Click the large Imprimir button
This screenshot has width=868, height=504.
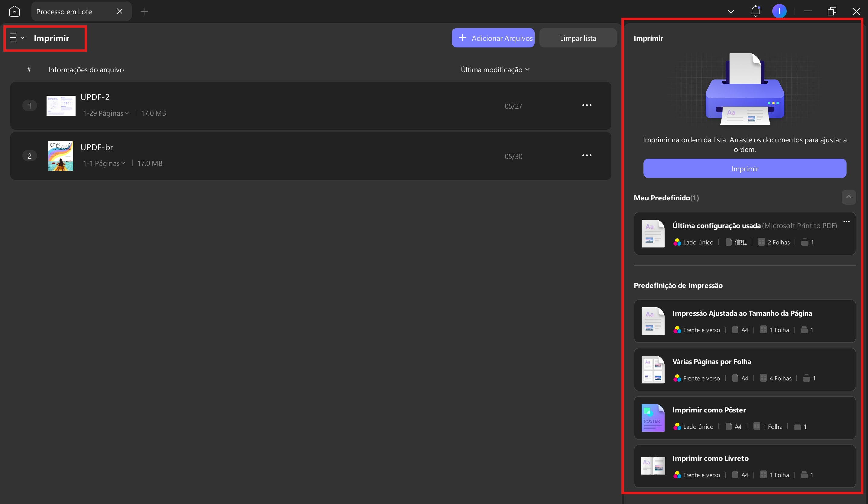[x=745, y=168]
